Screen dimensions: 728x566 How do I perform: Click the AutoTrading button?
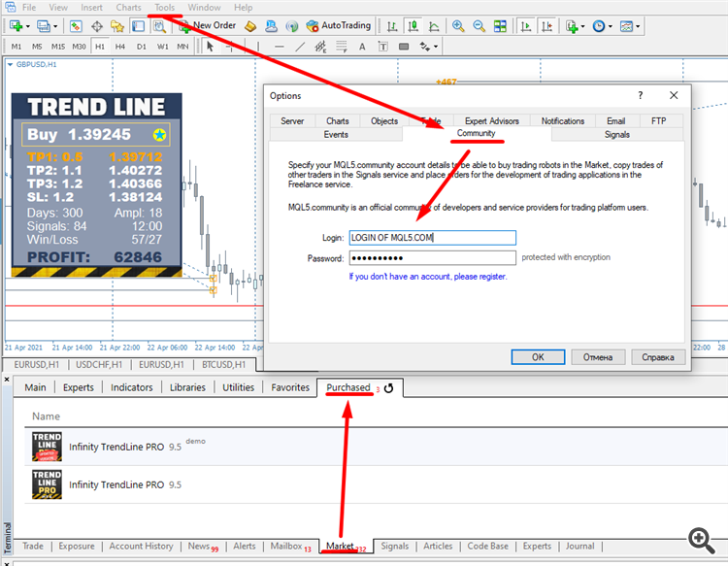pos(339,26)
